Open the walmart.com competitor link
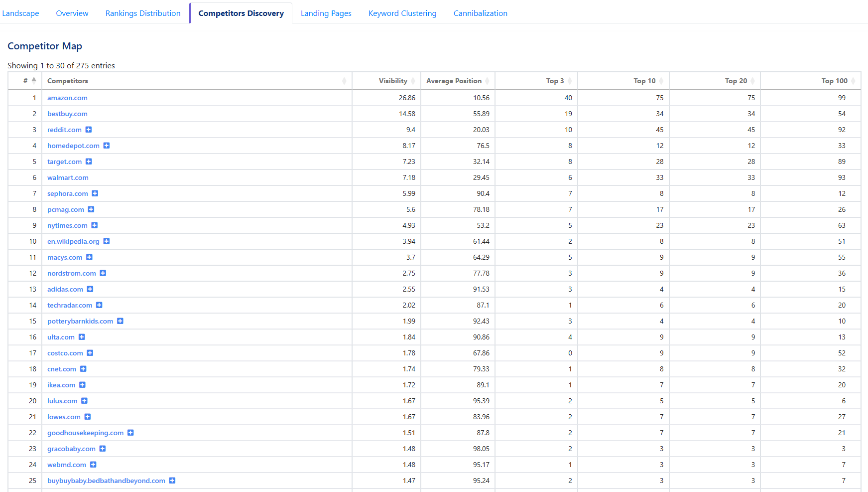 pos(68,177)
